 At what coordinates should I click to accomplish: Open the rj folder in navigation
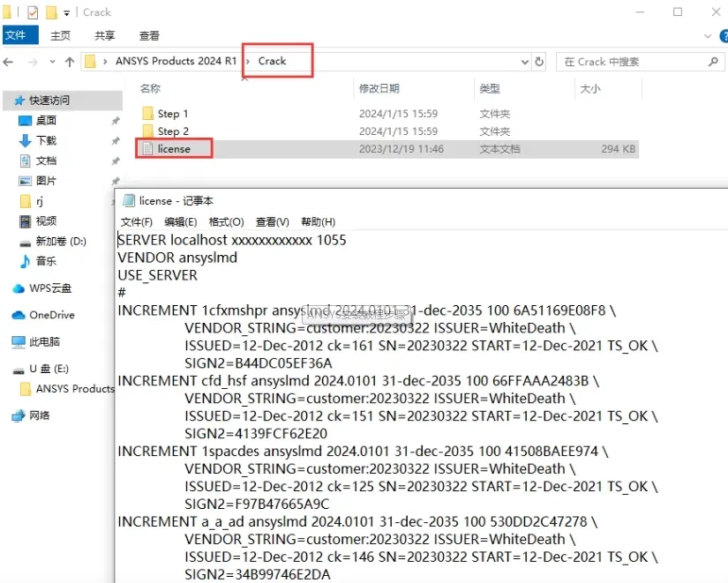click(x=39, y=201)
